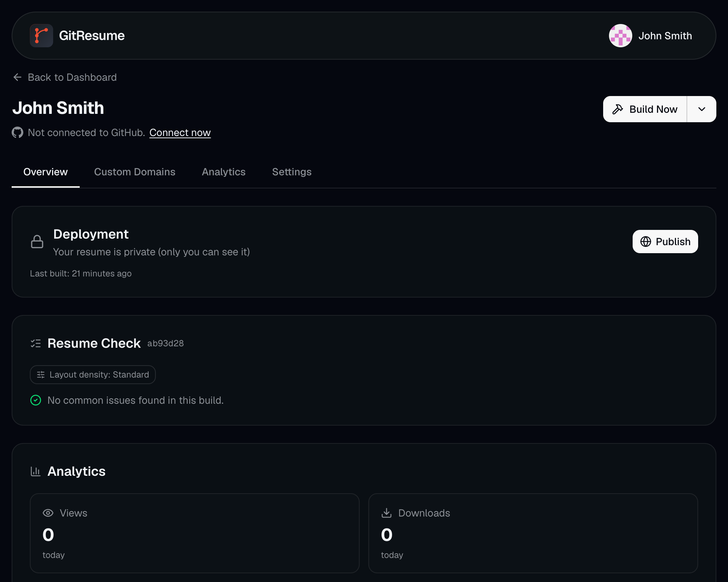Click the GitHub octocat icon
Image resolution: width=728 pixels, height=582 pixels.
(17, 132)
